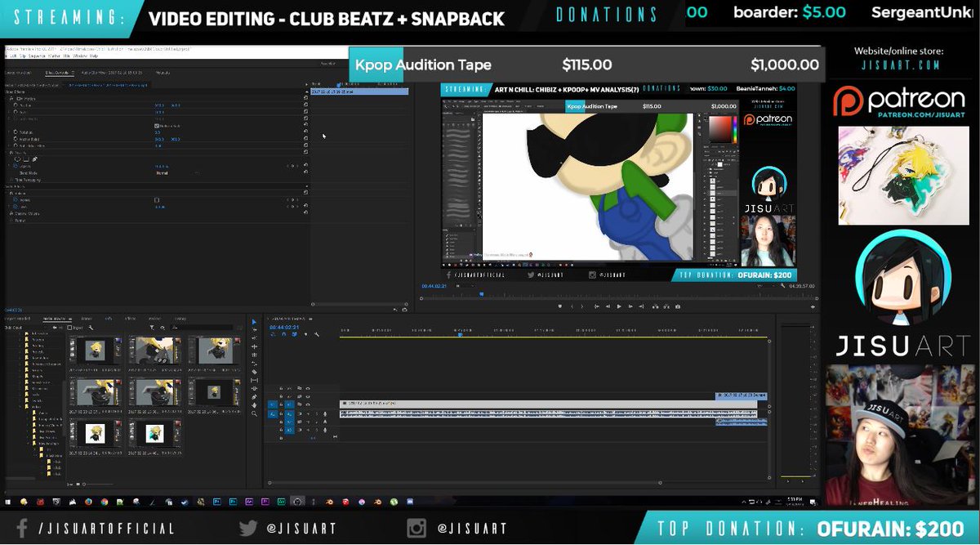This screenshot has width=980, height=545.
Task: Select the Hand tool
Action: 254,405
